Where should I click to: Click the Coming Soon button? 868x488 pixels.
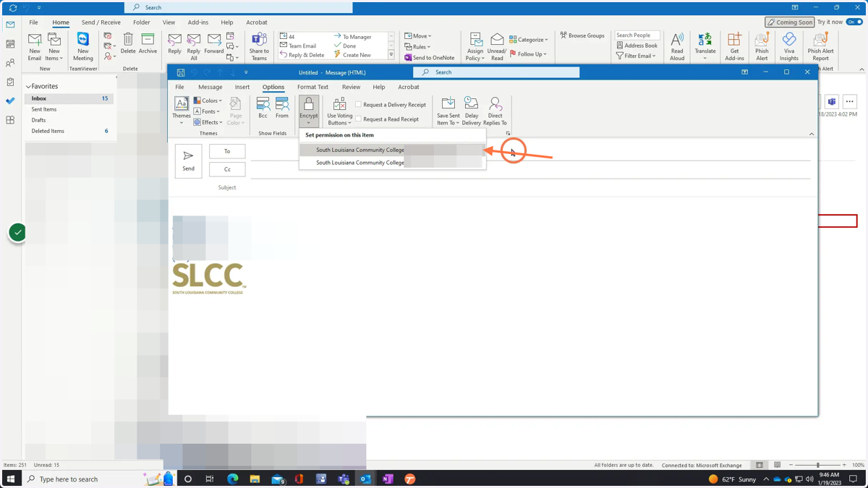coord(789,22)
